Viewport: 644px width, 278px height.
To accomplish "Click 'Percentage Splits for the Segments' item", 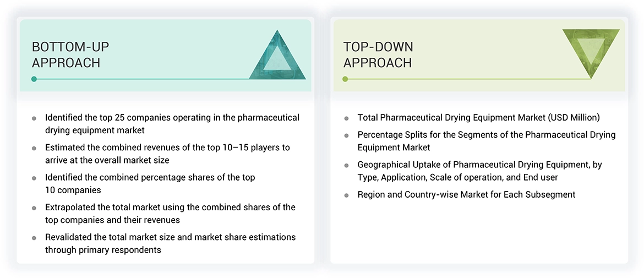I will (486, 141).
